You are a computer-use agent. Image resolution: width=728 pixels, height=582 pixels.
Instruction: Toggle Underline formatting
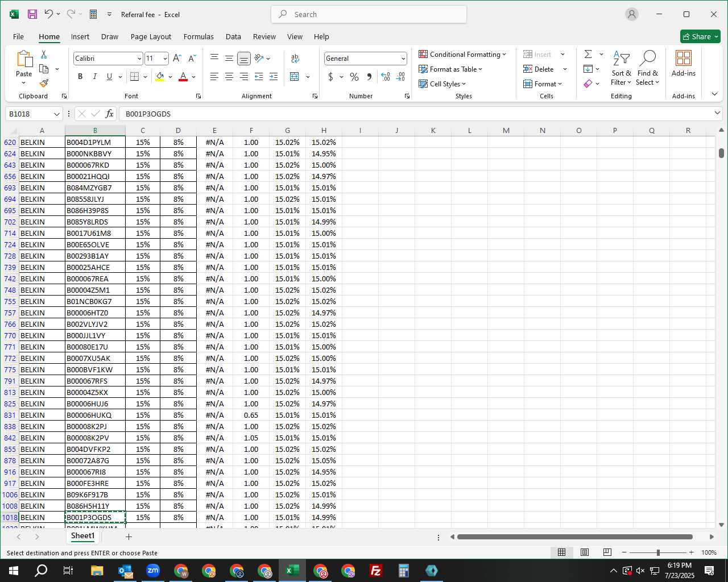pyautogui.click(x=109, y=76)
